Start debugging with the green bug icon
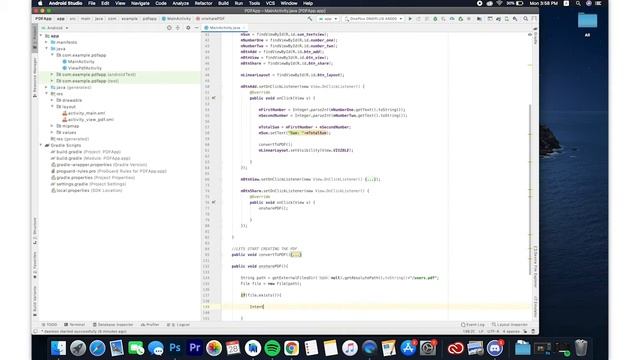This screenshot has height=360, width=640. (435, 19)
